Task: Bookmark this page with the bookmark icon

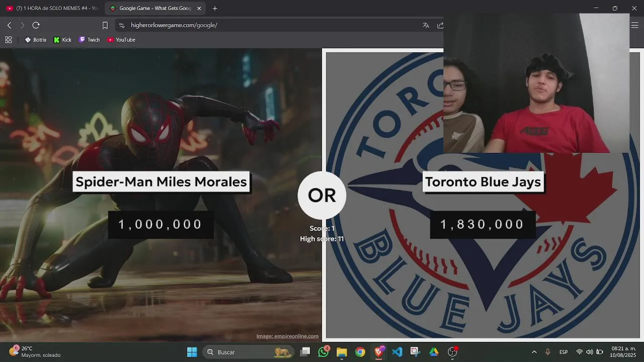Action: pyautogui.click(x=105, y=25)
